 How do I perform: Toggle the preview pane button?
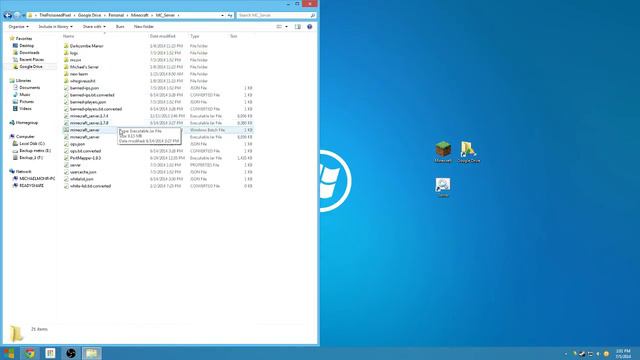coord(298,27)
